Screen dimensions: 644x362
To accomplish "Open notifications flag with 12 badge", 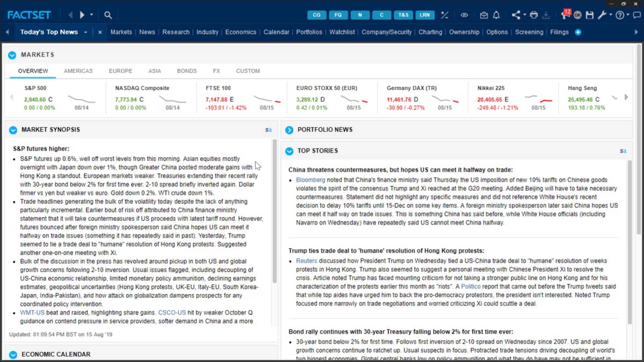I will point(566,14).
